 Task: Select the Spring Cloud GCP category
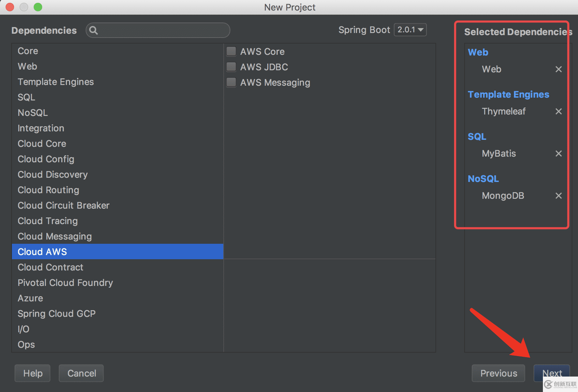click(x=118, y=314)
